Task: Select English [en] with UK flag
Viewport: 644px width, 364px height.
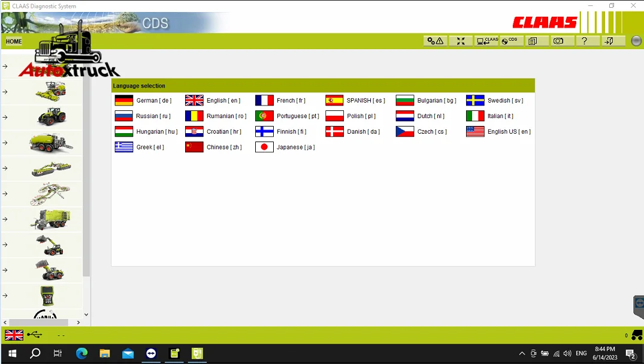Action: [213, 100]
